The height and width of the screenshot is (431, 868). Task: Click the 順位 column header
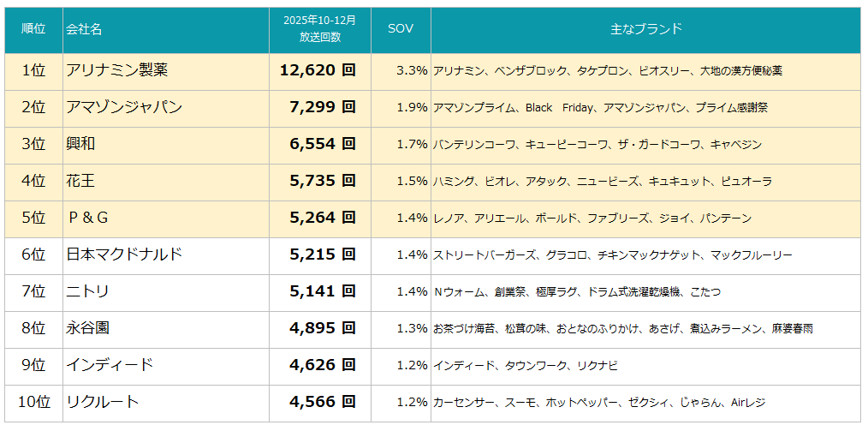click(33, 29)
